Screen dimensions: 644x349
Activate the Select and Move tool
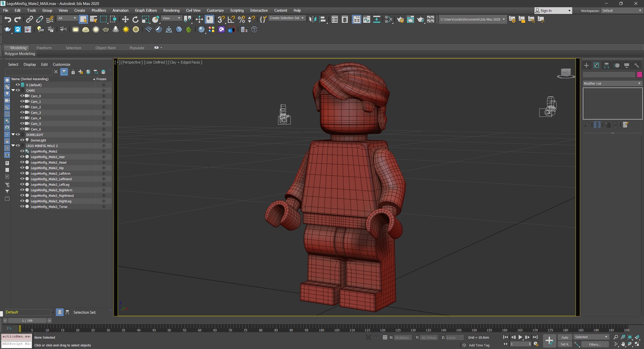pyautogui.click(x=125, y=19)
